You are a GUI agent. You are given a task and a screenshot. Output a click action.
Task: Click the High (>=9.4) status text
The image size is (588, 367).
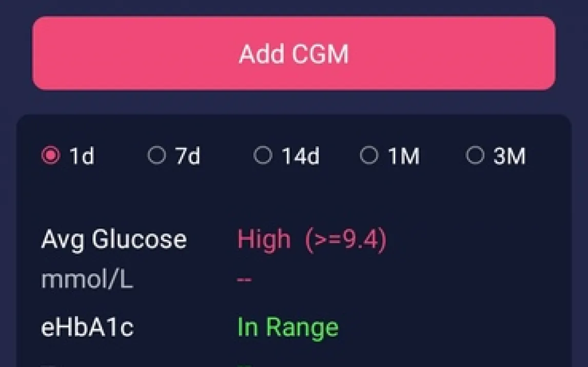point(312,239)
